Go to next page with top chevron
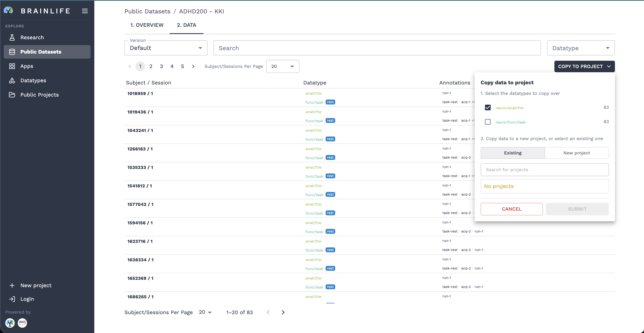The height and width of the screenshot is (333, 644). tap(193, 66)
